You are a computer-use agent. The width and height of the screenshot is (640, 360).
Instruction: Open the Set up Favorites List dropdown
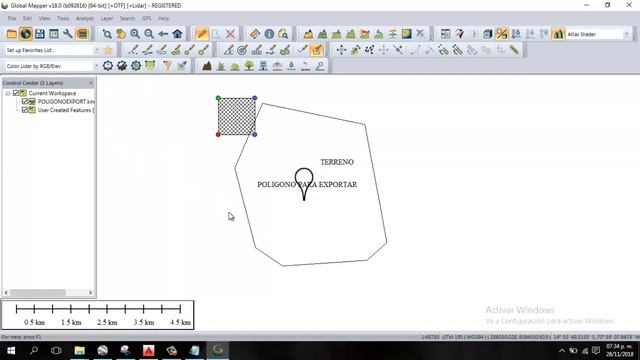(x=97, y=50)
